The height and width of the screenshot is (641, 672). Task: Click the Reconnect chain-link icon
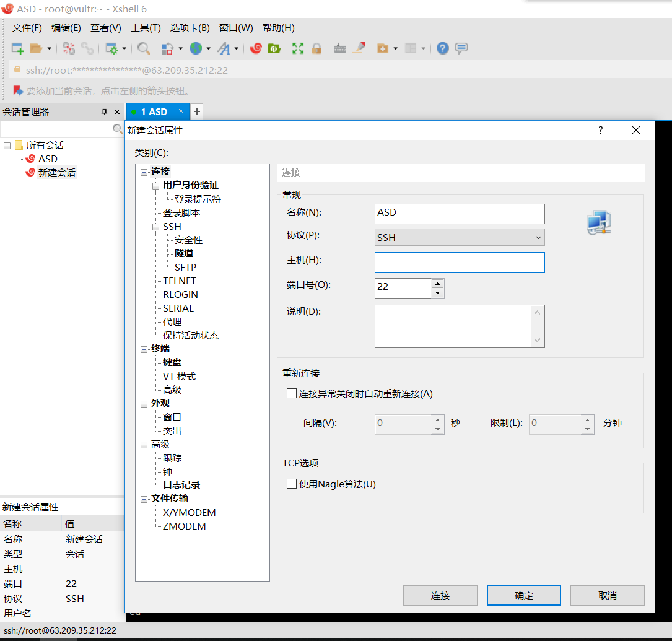coord(87,48)
